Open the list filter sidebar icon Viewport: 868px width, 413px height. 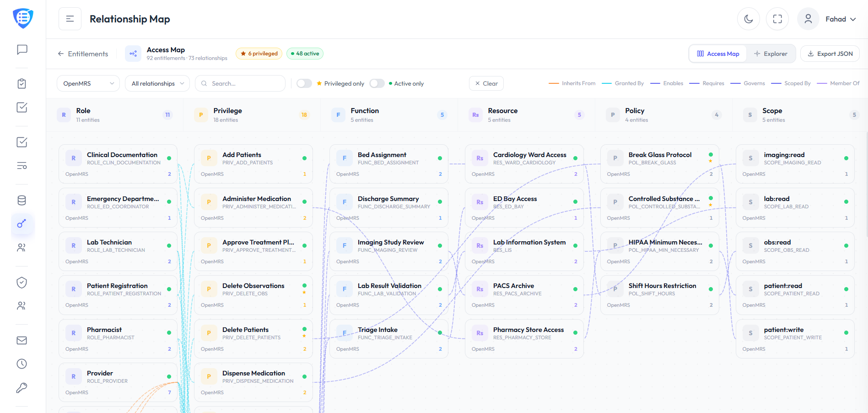(22, 166)
